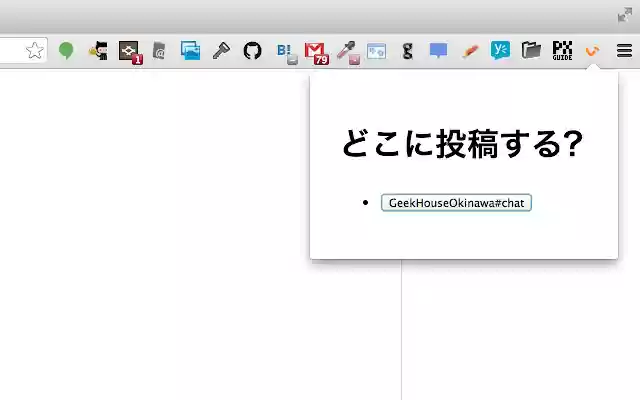Screen dimensions: 640x400
Task: Click the blue speech bubble extension icon
Action: click(x=438, y=51)
